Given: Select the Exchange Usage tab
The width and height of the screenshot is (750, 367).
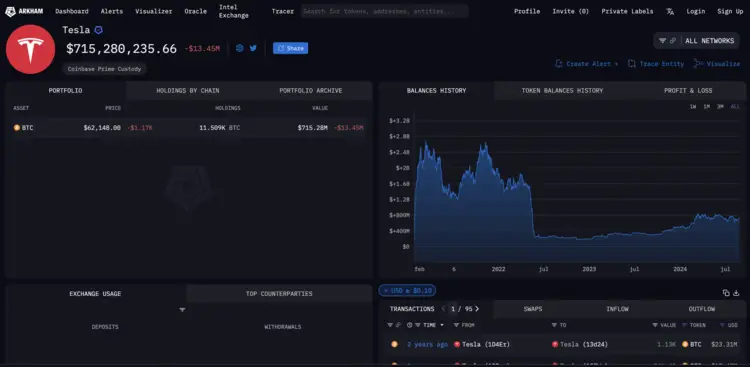Looking at the screenshot, I should click(x=95, y=293).
